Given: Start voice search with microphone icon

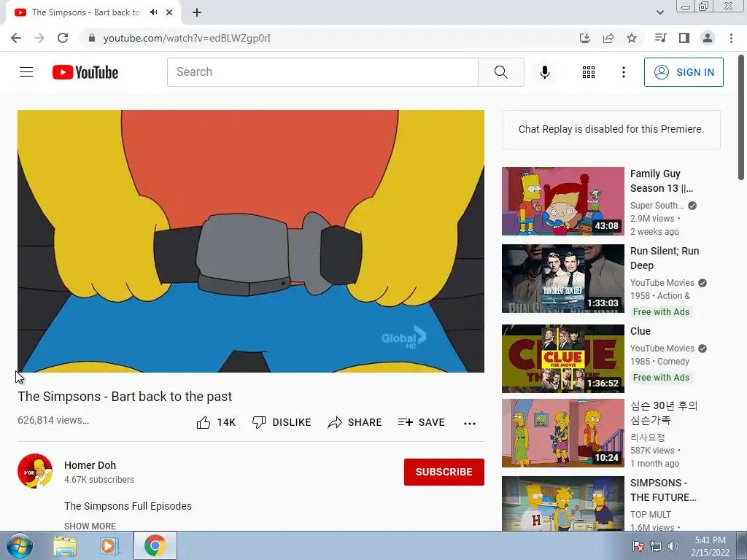Looking at the screenshot, I should [x=544, y=72].
